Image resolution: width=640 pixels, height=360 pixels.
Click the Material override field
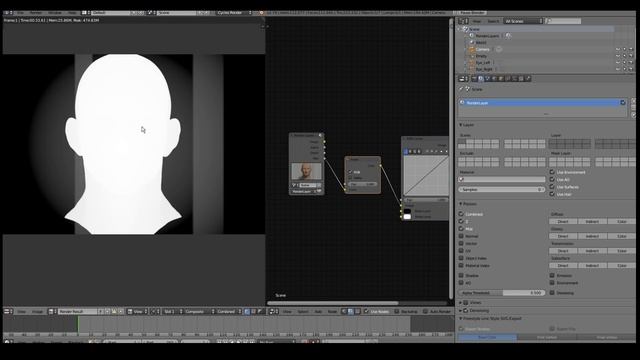click(x=502, y=179)
